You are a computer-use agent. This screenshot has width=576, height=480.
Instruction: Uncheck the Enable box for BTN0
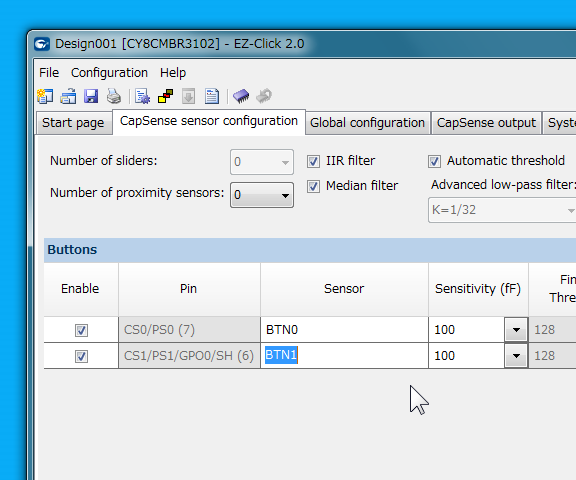click(81, 330)
